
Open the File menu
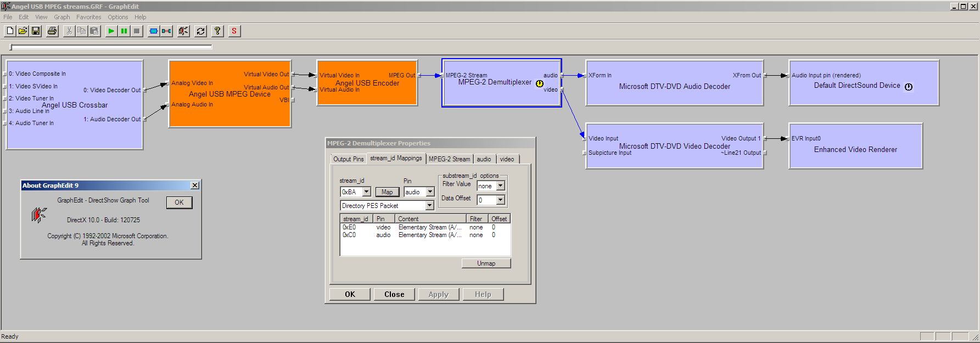click(x=8, y=17)
